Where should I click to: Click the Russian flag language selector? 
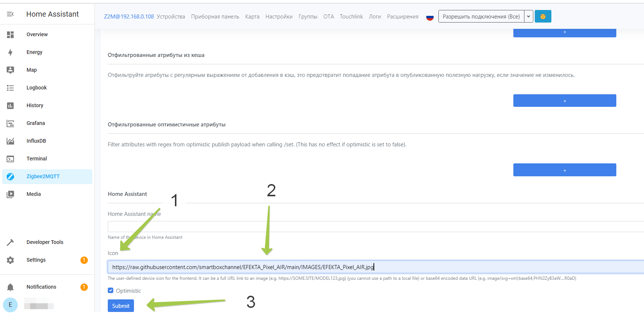point(430,17)
